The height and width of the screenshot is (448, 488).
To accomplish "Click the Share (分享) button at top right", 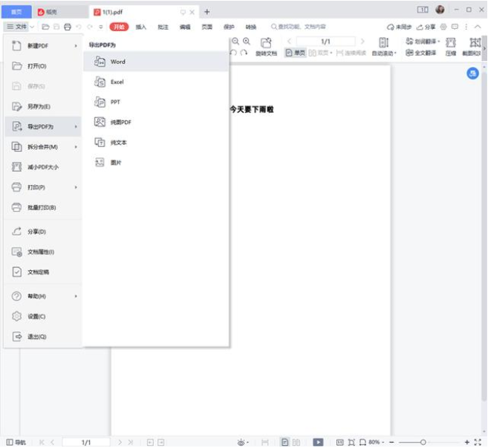I will coord(426,27).
